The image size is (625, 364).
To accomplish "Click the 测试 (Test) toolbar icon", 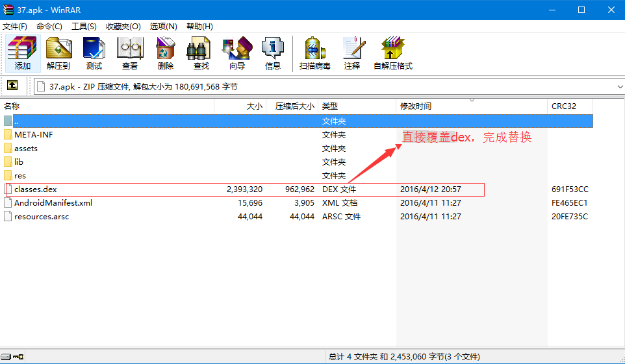I will 94,53.
